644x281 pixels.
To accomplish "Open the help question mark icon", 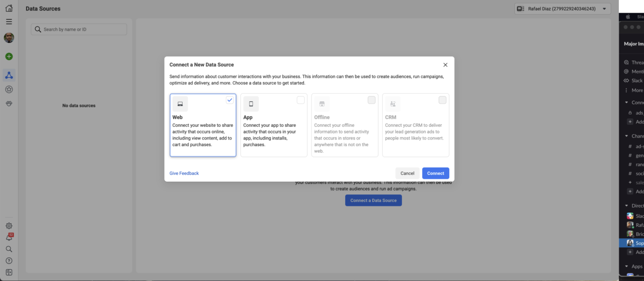I will point(9,260).
